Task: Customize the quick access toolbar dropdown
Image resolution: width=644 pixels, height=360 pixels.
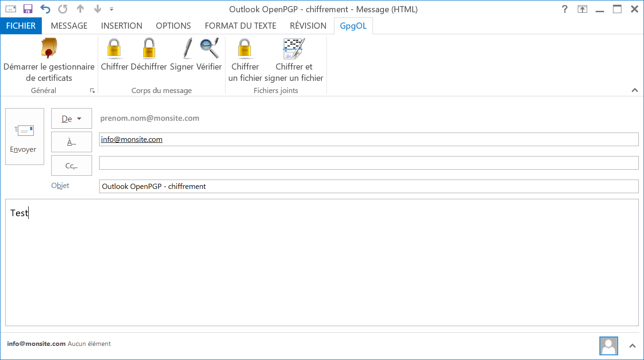Action: click(x=111, y=9)
